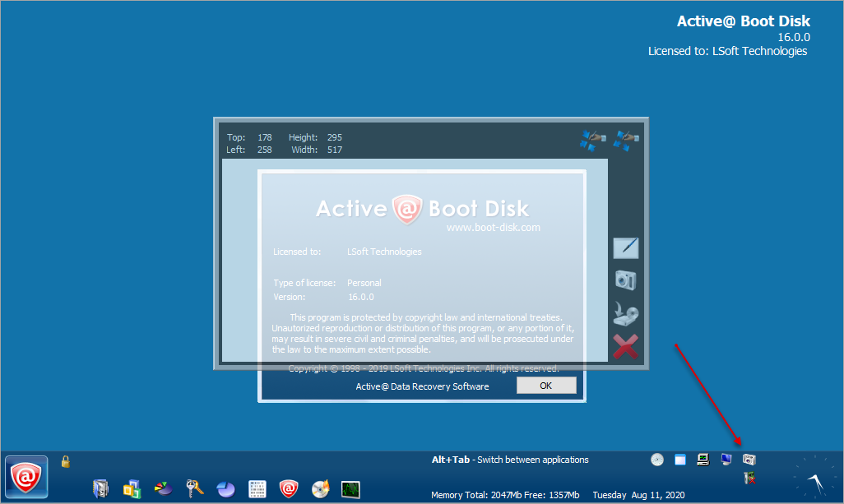The image size is (844, 504).
Task: Click the blue window tray icon
Action: click(x=680, y=460)
